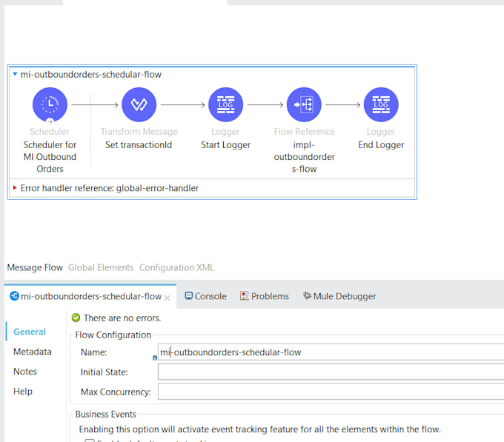Click the 'Flow Configuration' group heading
504x442 pixels.
pos(113,335)
